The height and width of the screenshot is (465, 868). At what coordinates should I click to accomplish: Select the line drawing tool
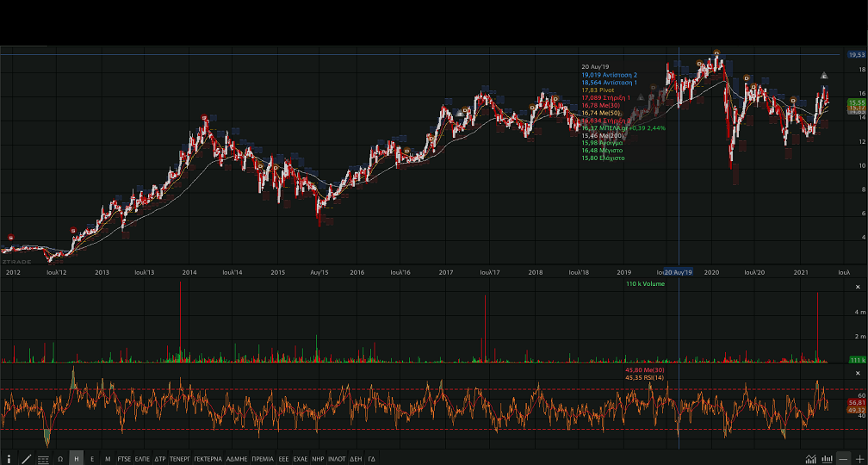[26, 459]
